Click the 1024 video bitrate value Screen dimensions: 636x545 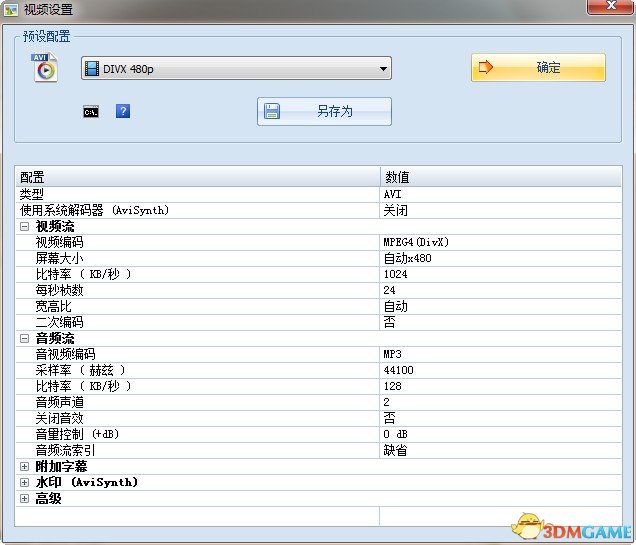[x=395, y=274]
